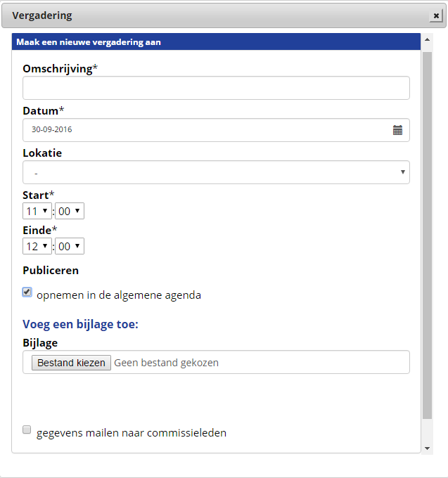Click the 'Vergadering' dialog title bar
This screenshot has height=478, width=448.
pyautogui.click(x=211, y=15)
